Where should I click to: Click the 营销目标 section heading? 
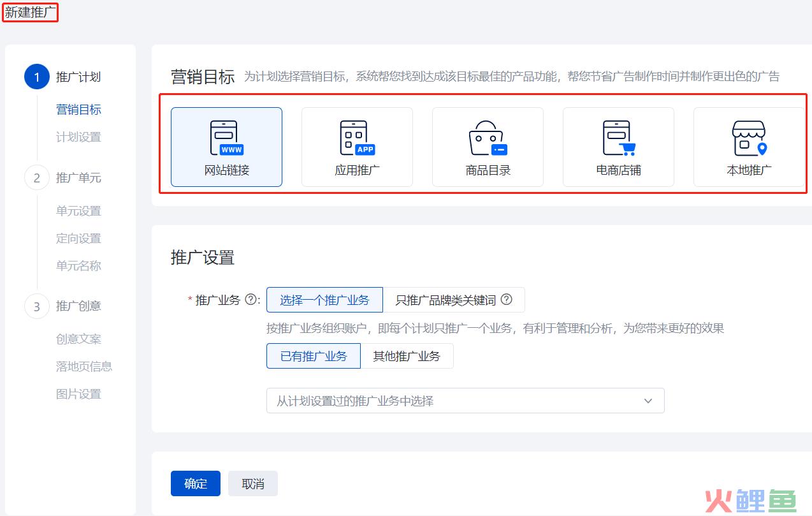click(x=203, y=77)
